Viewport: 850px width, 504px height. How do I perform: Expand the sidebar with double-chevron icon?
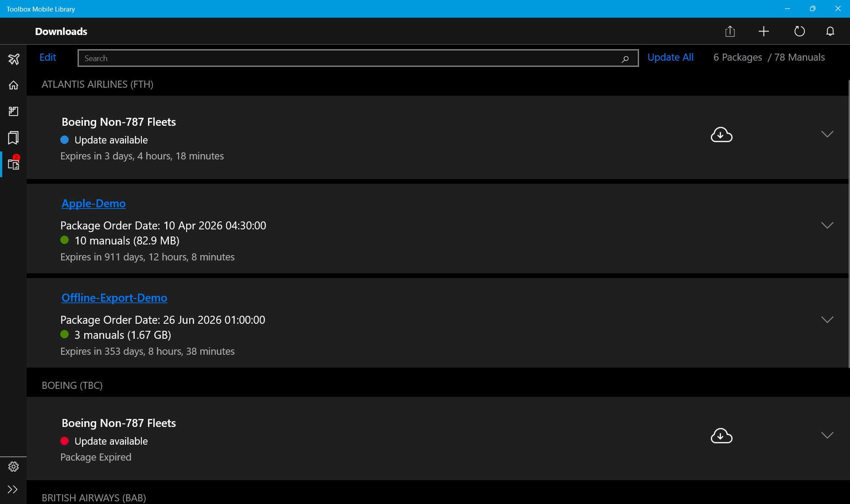[x=13, y=489]
